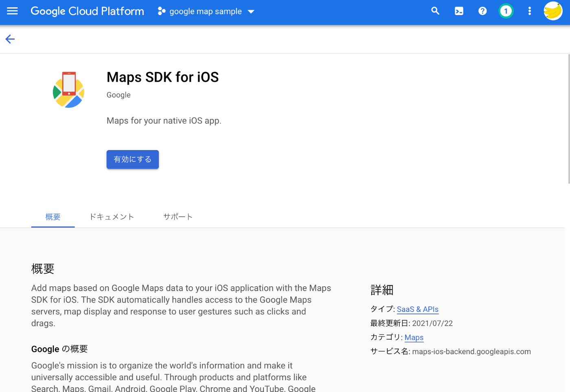
Task: Switch to the 概要 tab
Action: 53,217
